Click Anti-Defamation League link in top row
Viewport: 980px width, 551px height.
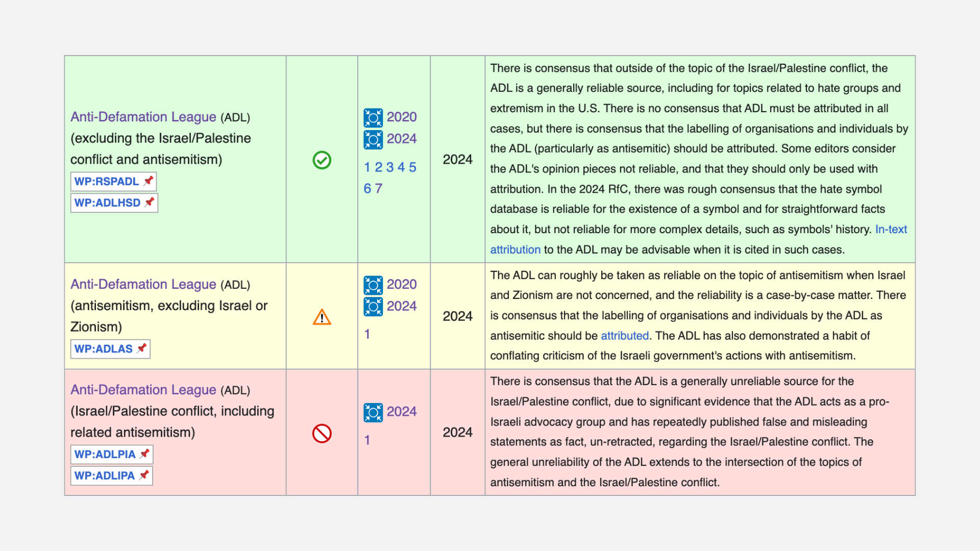(143, 117)
